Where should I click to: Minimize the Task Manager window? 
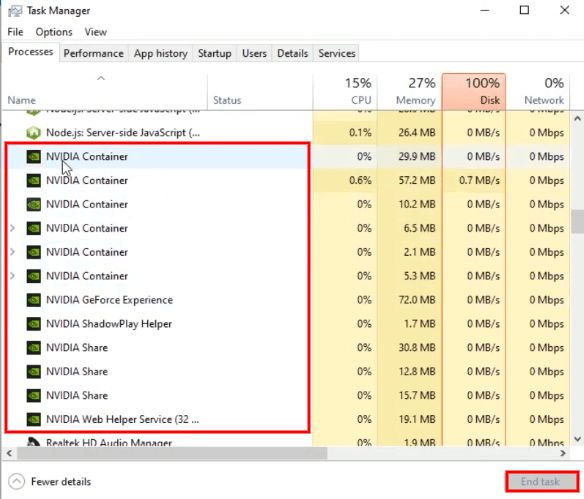[485, 10]
